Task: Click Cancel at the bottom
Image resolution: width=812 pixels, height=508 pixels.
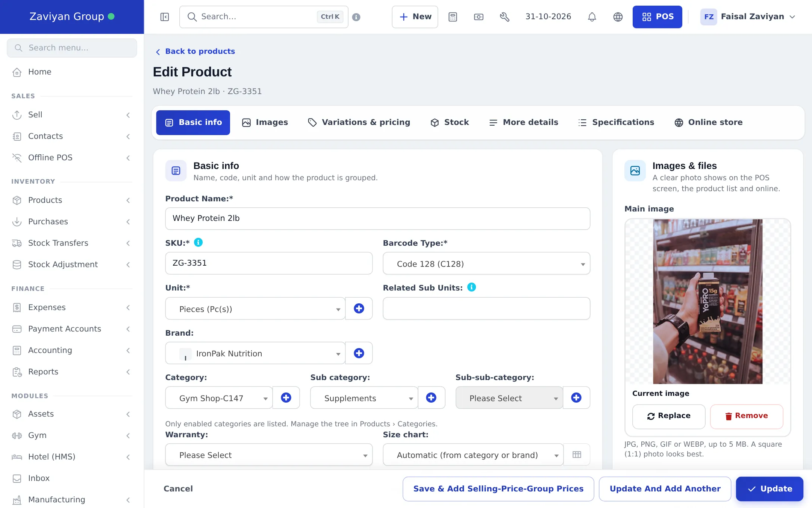Action: click(178, 489)
